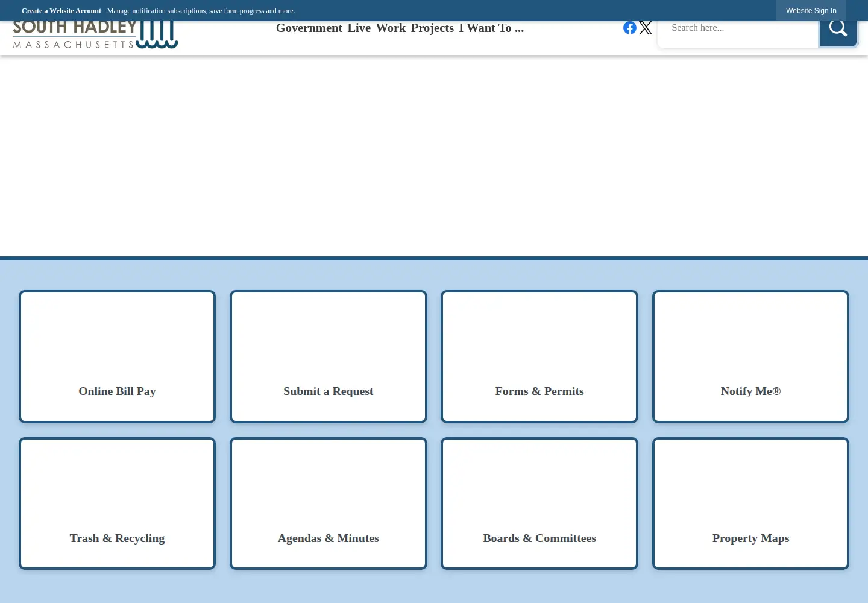
Task: Open the X (Twitter) icon
Action: (x=646, y=28)
